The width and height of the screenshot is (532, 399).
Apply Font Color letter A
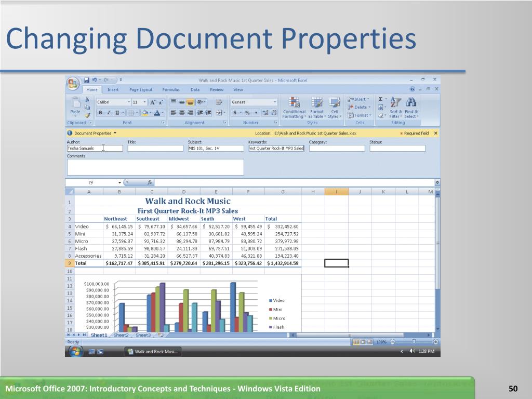157,113
